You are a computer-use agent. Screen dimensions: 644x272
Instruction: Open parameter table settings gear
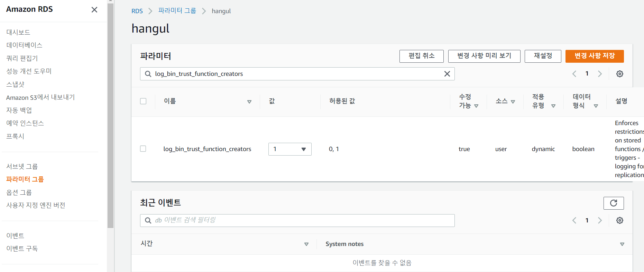coord(619,74)
